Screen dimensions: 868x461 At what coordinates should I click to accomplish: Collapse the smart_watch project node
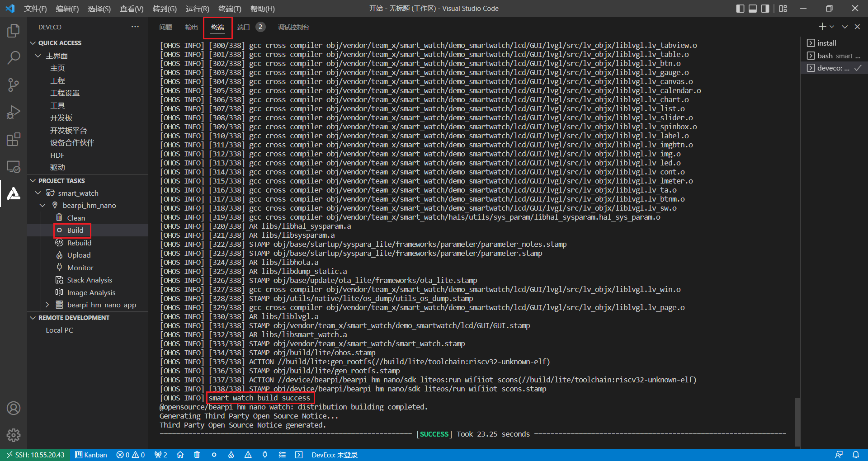[38, 193]
